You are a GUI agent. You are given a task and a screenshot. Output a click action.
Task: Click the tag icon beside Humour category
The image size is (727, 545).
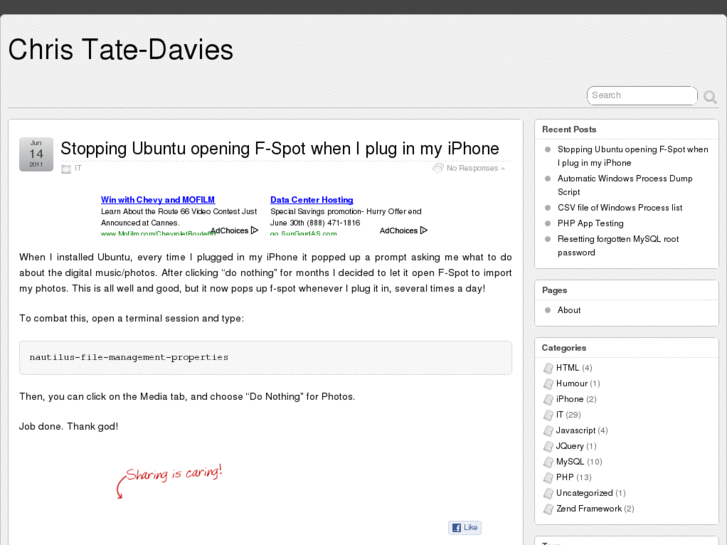(x=548, y=384)
